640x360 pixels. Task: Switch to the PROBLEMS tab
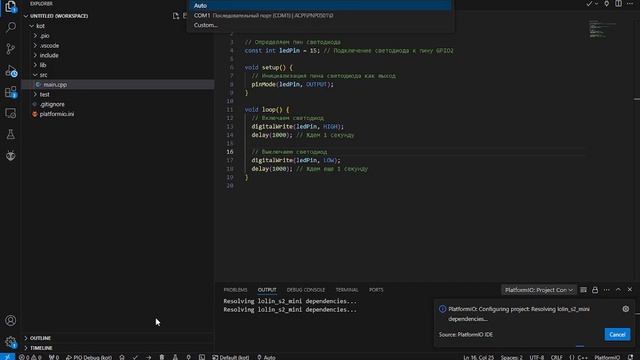point(236,290)
